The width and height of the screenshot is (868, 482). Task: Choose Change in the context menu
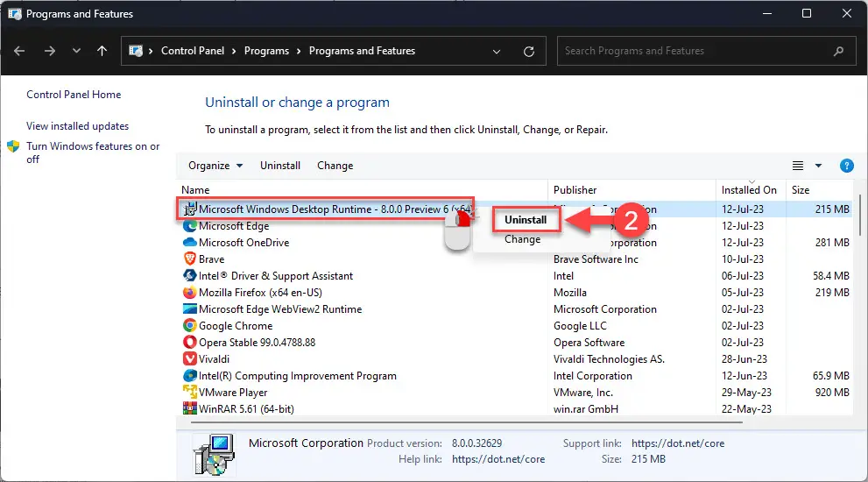(x=523, y=239)
